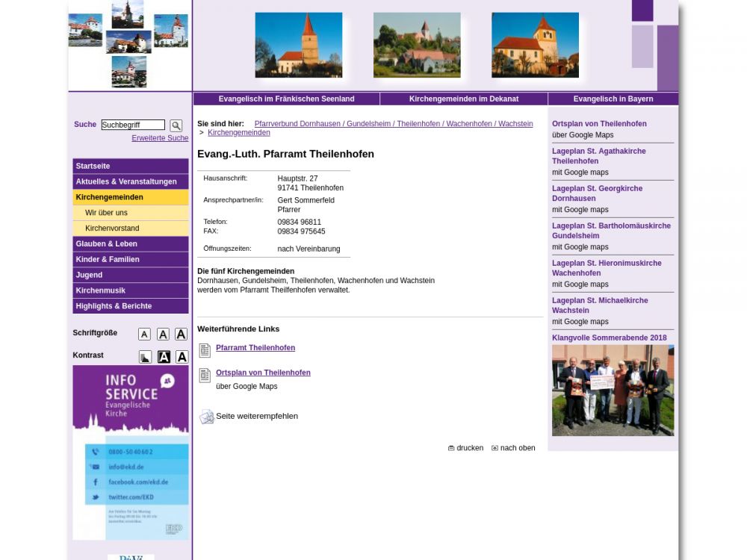The width and height of the screenshot is (747, 560).
Task: Click the printer icon next to drucken
Action: [x=451, y=448]
